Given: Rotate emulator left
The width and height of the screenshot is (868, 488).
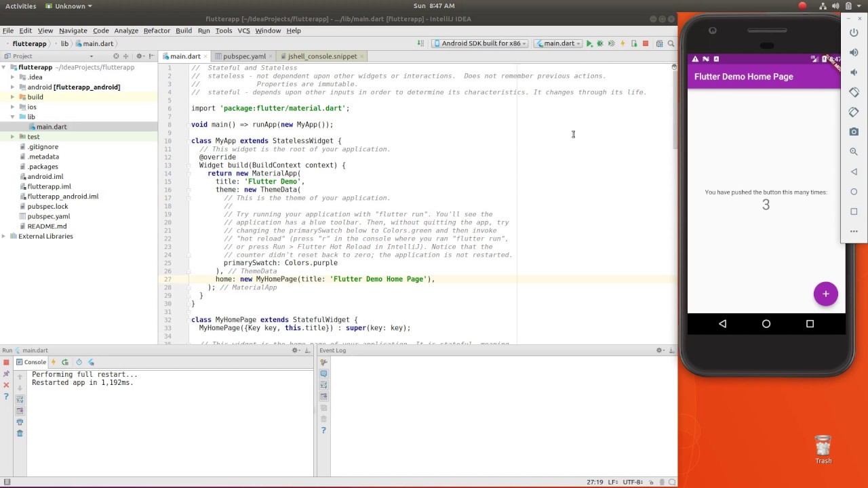Looking at the screenshot, I should [854, 92].
